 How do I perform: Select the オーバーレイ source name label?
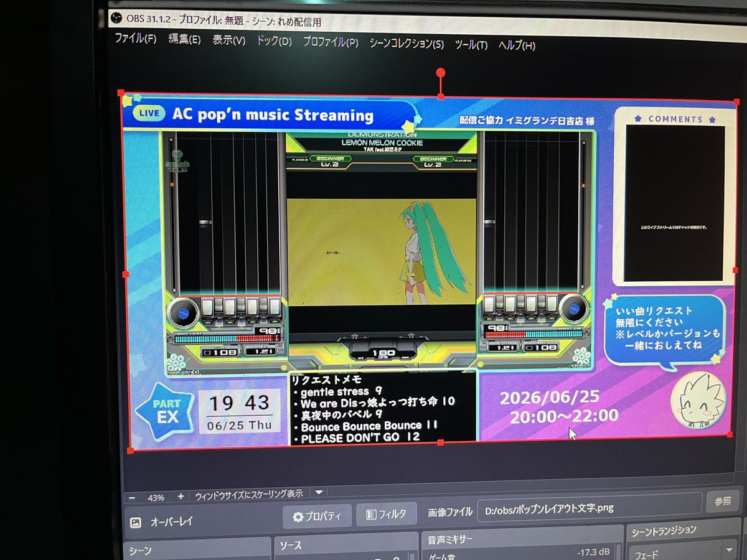tap(172, 522)
